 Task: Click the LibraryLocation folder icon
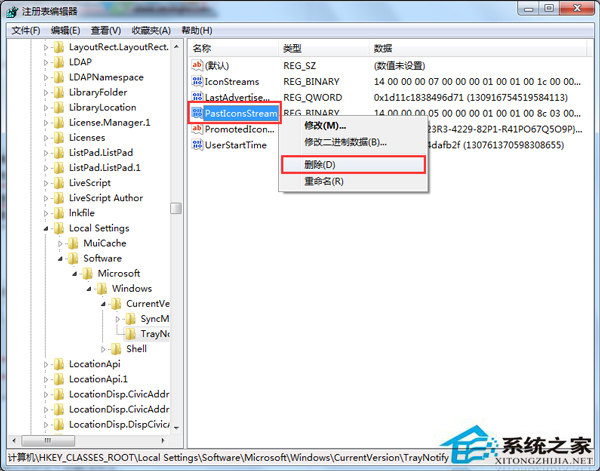tap(59, 108)
